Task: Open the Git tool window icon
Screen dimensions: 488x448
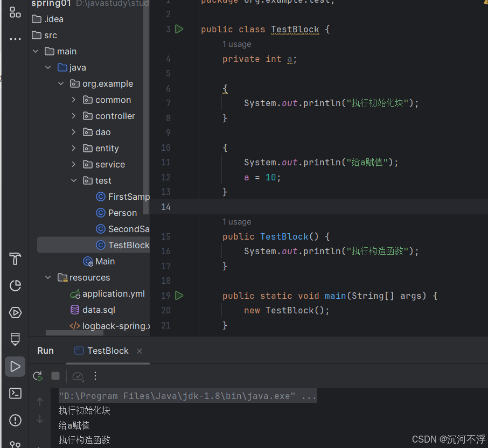Action: [15, 444]
